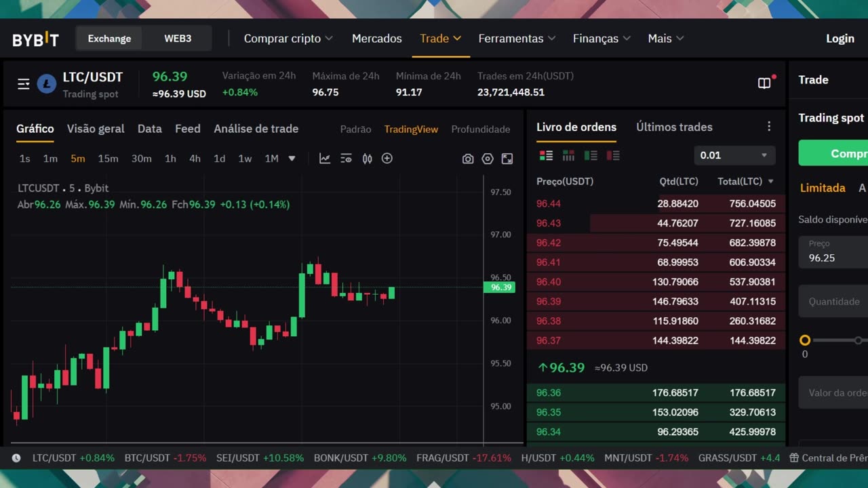868x488 pixels.
Task: Switch to Últimos trades tab
Action: point(674,127)
